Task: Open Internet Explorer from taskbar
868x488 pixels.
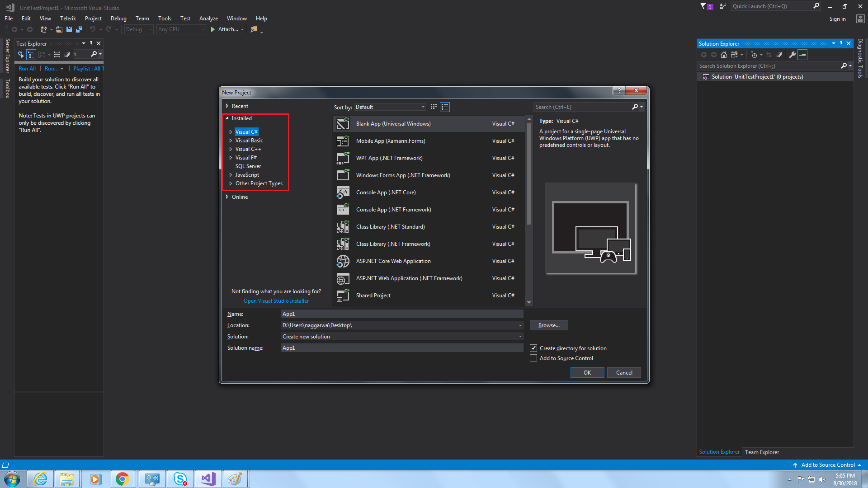Action: point(41,479)
